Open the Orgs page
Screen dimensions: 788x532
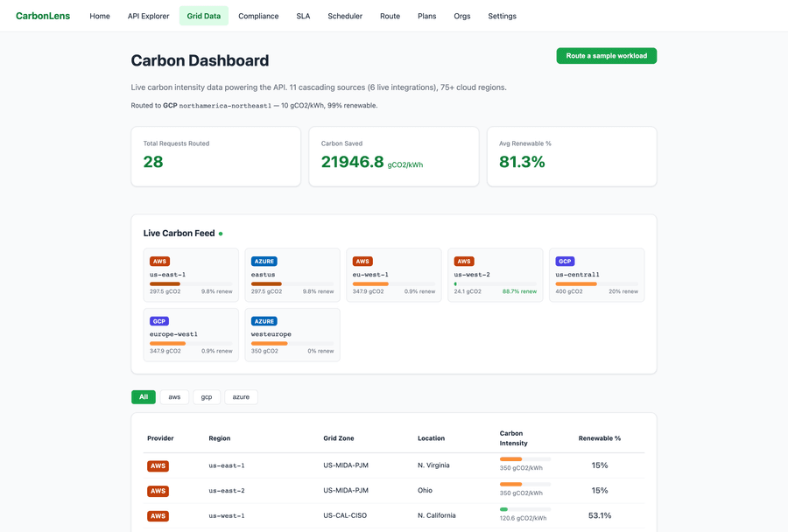(x=461, y=16)
